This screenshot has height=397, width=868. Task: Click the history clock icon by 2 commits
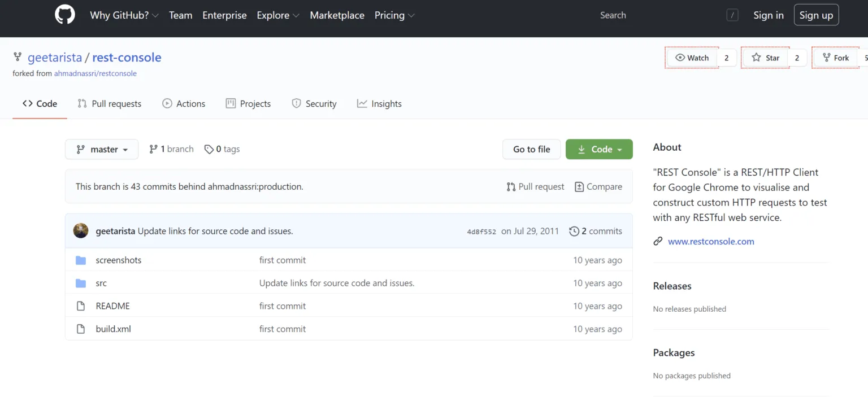pos(574,231)
